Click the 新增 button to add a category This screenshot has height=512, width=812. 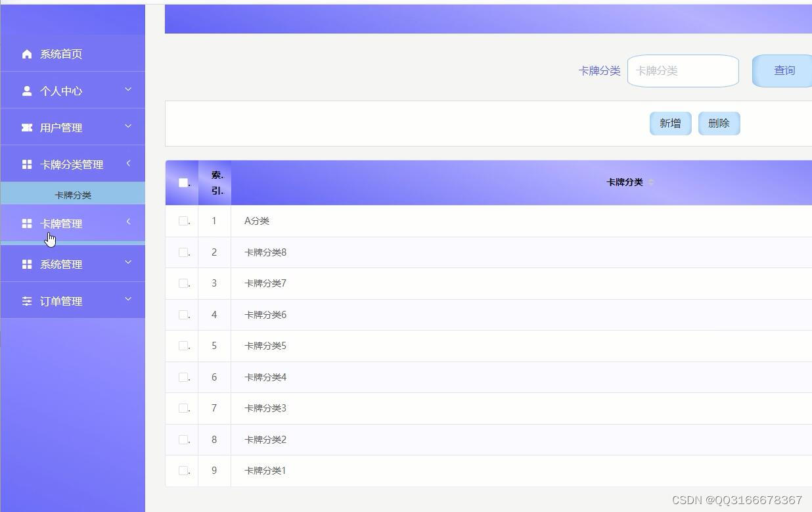[x=670, y=123]
